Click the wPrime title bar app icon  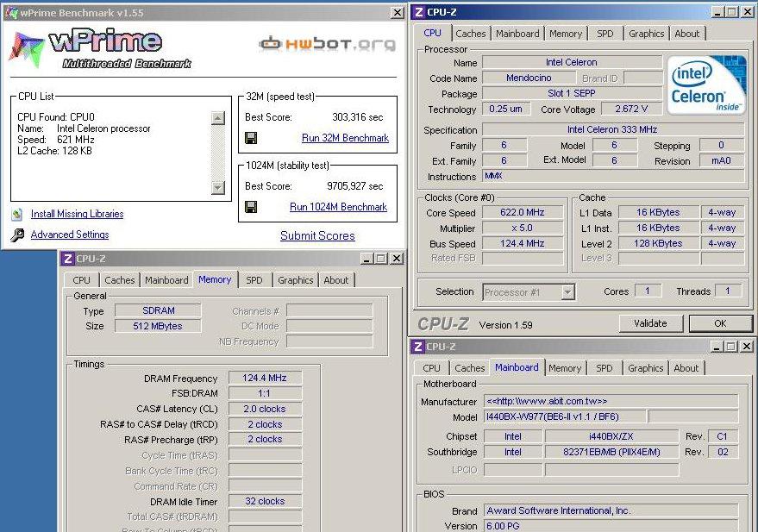tap(11, 13)
